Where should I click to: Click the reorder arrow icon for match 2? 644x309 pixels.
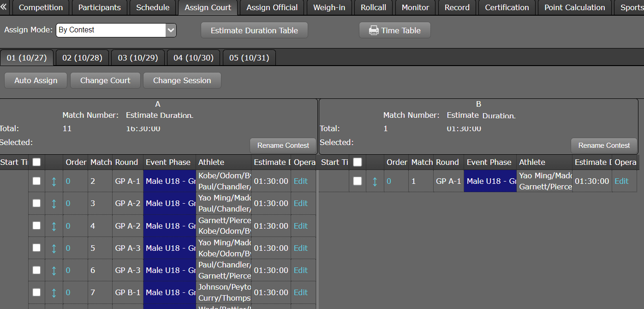[x=54, y=182]
